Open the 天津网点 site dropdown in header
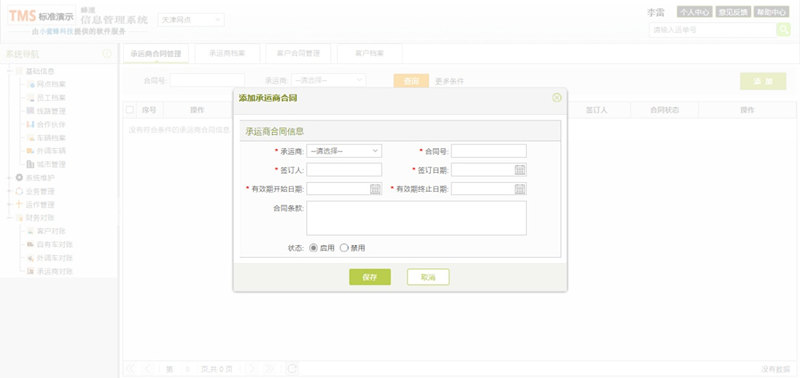The image size is (800, 378). (x=191, y=20)
